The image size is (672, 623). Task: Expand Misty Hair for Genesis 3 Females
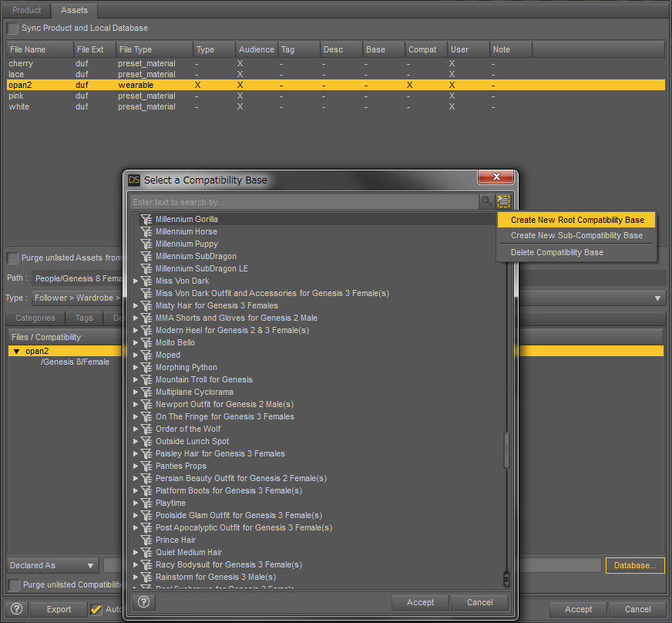click(x=136, y=305)
